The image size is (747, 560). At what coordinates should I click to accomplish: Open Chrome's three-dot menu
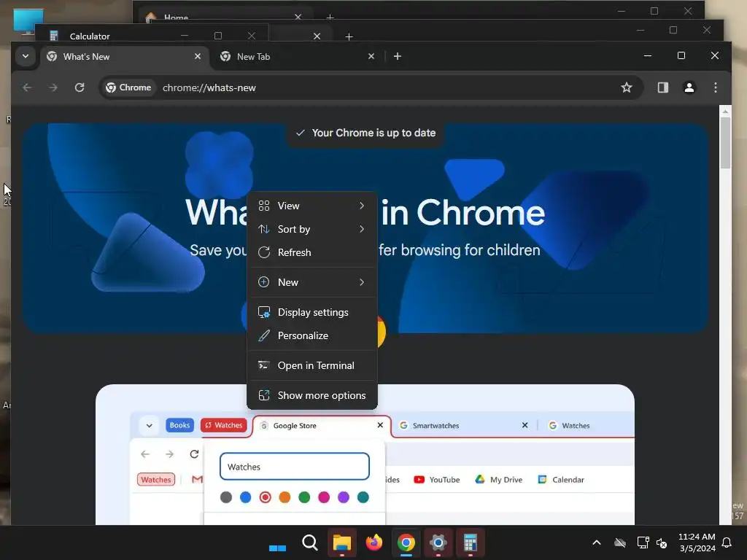[715, 87]
